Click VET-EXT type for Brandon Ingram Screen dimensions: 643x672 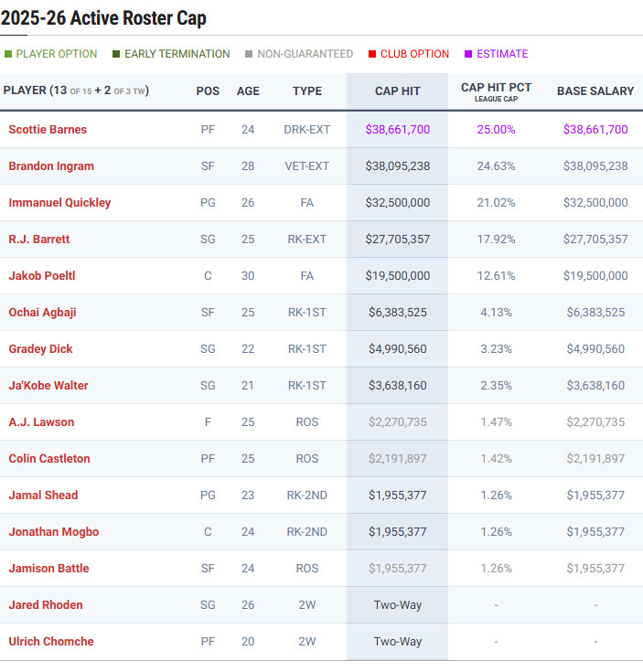tap(307, 165)
